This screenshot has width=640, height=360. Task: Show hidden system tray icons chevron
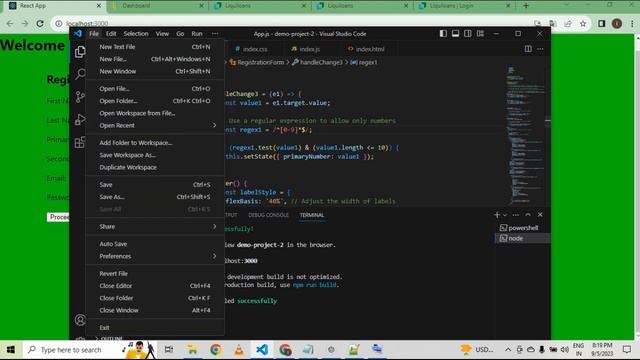click(508, 350)
